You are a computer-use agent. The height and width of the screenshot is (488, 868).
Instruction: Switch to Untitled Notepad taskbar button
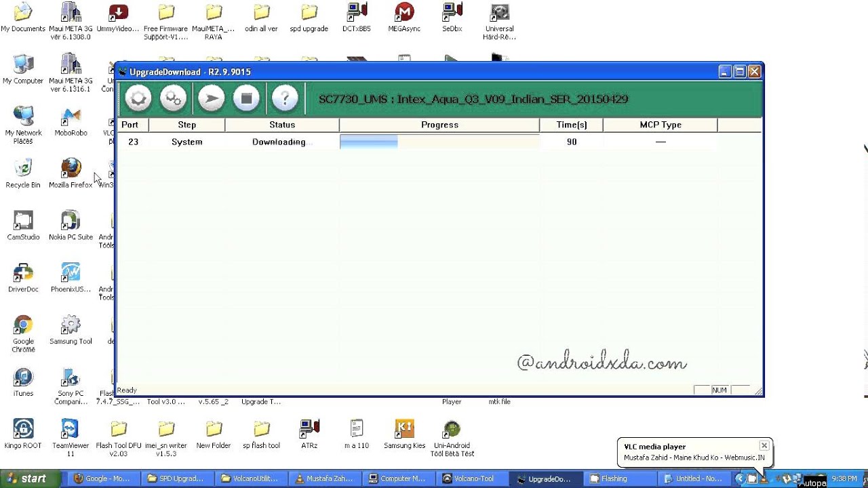coord(694,479)
